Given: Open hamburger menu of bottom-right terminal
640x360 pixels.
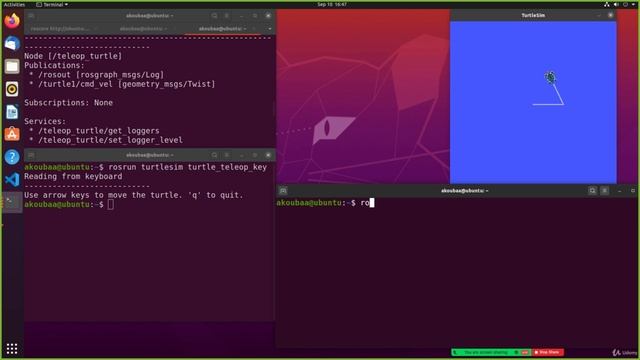Looking at the screenshot, I should (605, 191).
